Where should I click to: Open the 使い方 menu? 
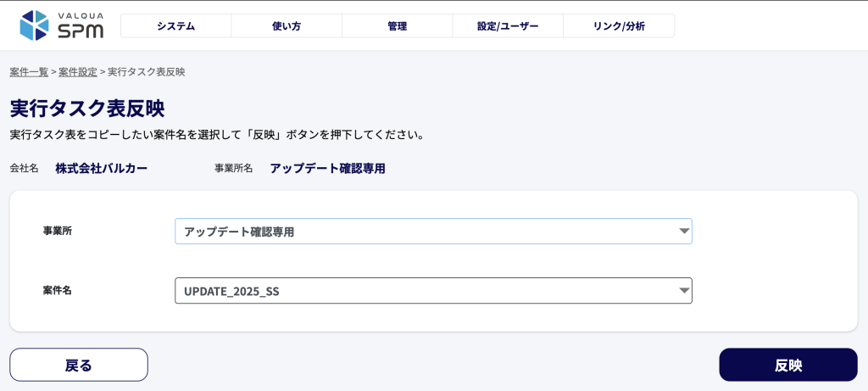(x=287, y=26)
